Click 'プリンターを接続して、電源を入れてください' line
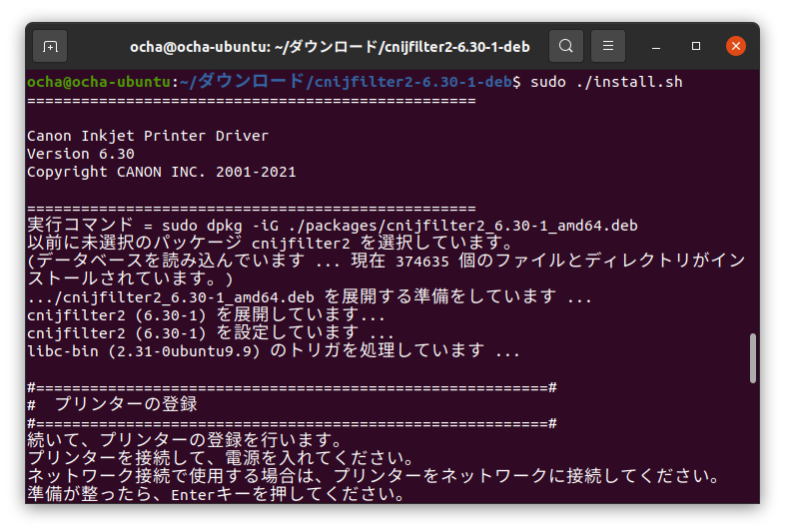Screen dimensions: 785x532 point(221,458)
